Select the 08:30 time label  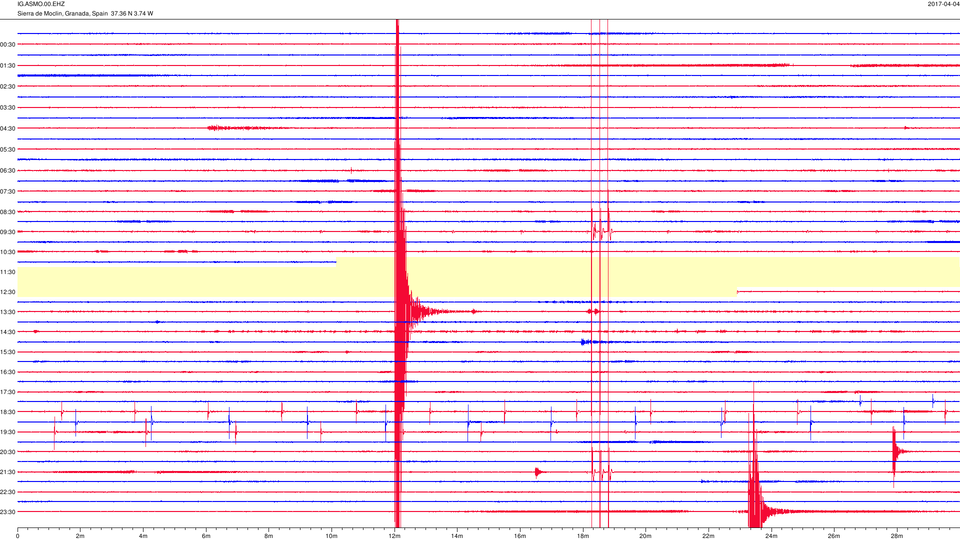[x=8, y=212]
